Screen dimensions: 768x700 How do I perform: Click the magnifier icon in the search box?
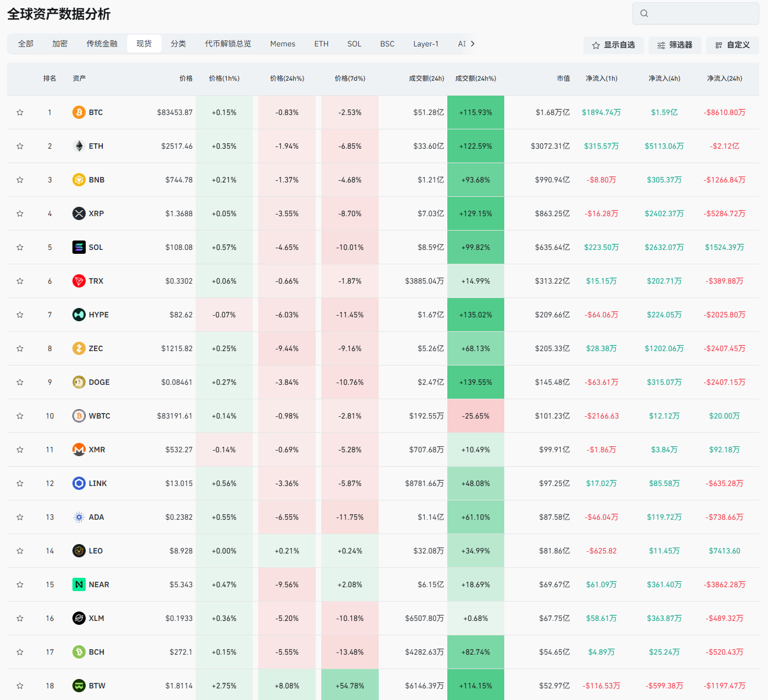pyautogui.click(x=644, y=13)
